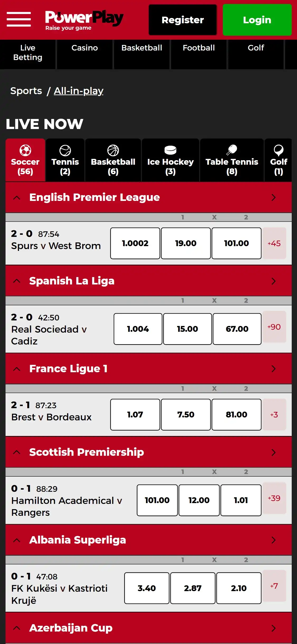Collapse the France Ligue 1 section
Image resolution: width=297 pixels, height=644 pixels.
[x=17, y=369]
